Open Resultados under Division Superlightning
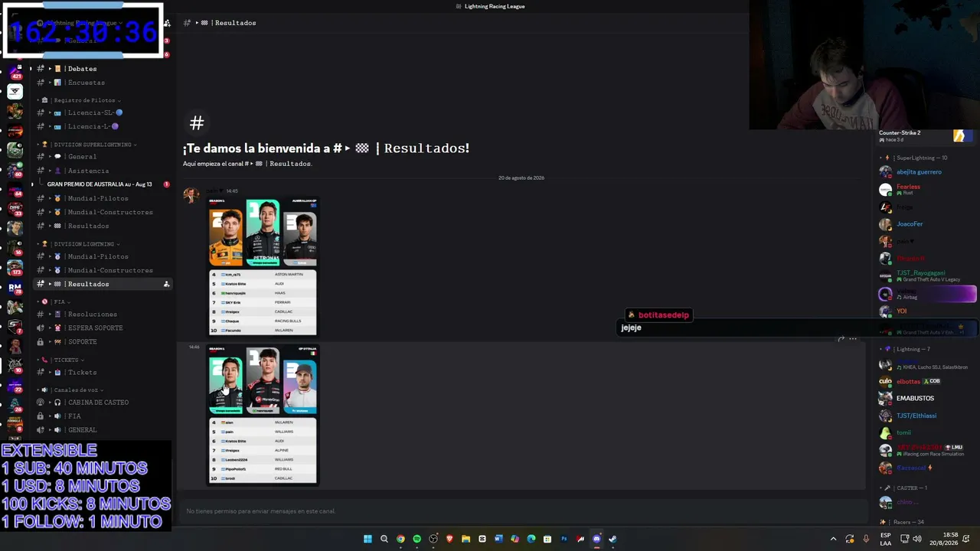The image size is (980, 551). pos(102,226)
